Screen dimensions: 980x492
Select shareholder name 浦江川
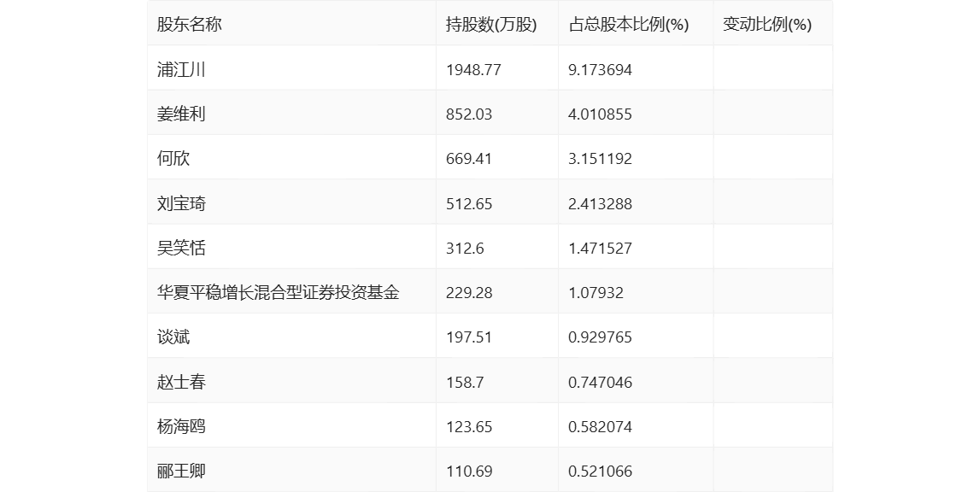180,69
